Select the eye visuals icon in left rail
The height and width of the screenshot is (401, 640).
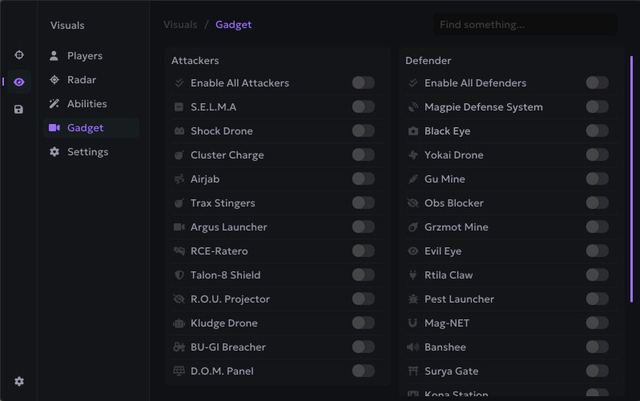tap(19, 82)
